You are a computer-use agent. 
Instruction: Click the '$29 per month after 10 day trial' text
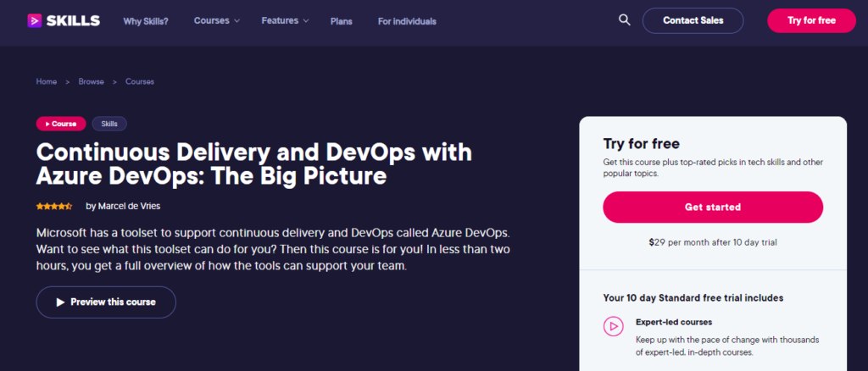pyautogui.click(x=713, y=242)
